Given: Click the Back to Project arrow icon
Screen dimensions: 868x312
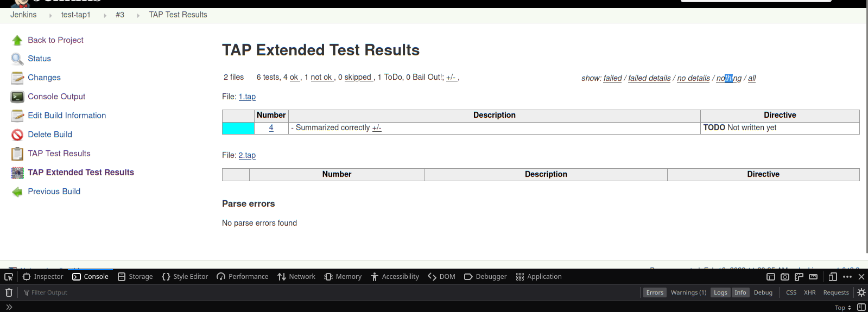Looking at the screenshot, I should pyautogui.click(x=17, y=40).
